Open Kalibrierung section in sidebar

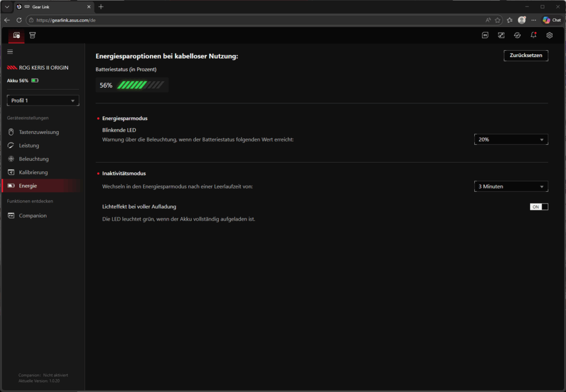click(33, 173)
